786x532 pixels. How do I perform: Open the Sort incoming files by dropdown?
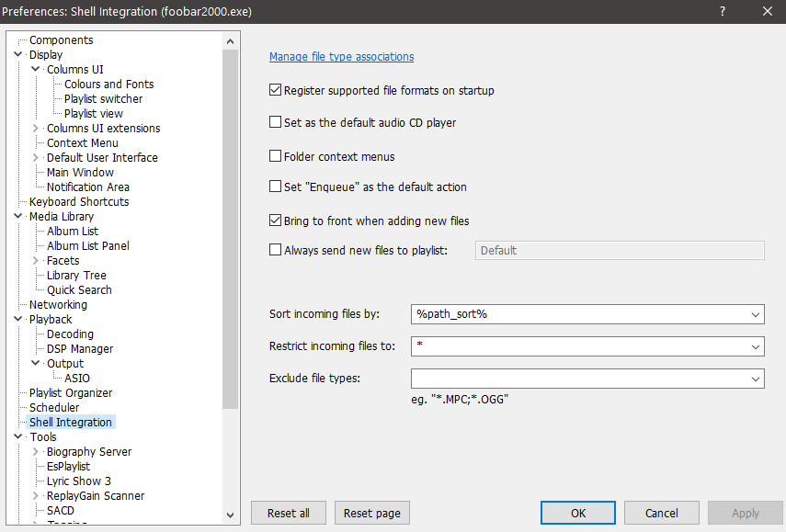(x=756, y=314)
